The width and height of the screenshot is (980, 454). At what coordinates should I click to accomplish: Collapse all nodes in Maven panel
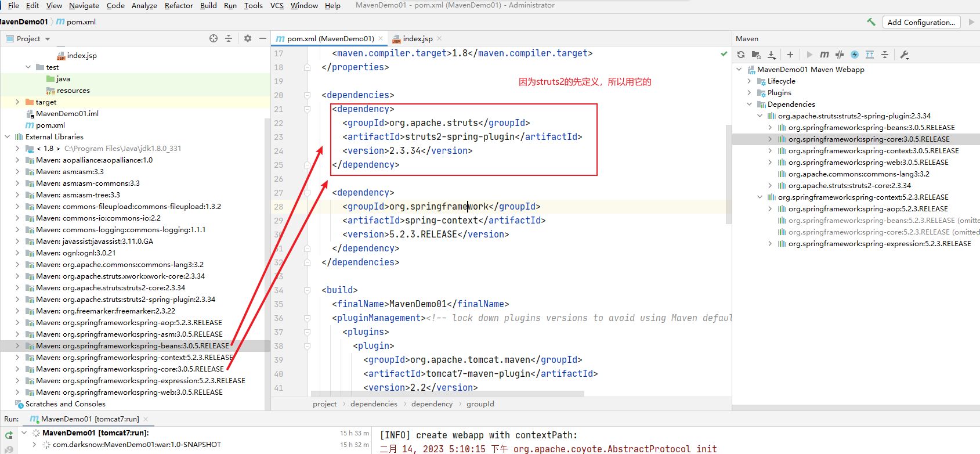click(885, 55)
